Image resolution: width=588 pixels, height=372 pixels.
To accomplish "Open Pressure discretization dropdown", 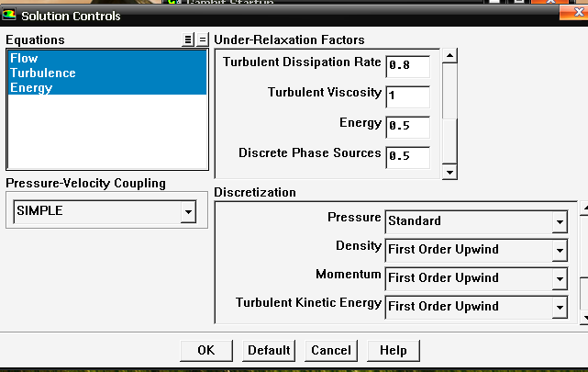I will coord(560,221).
